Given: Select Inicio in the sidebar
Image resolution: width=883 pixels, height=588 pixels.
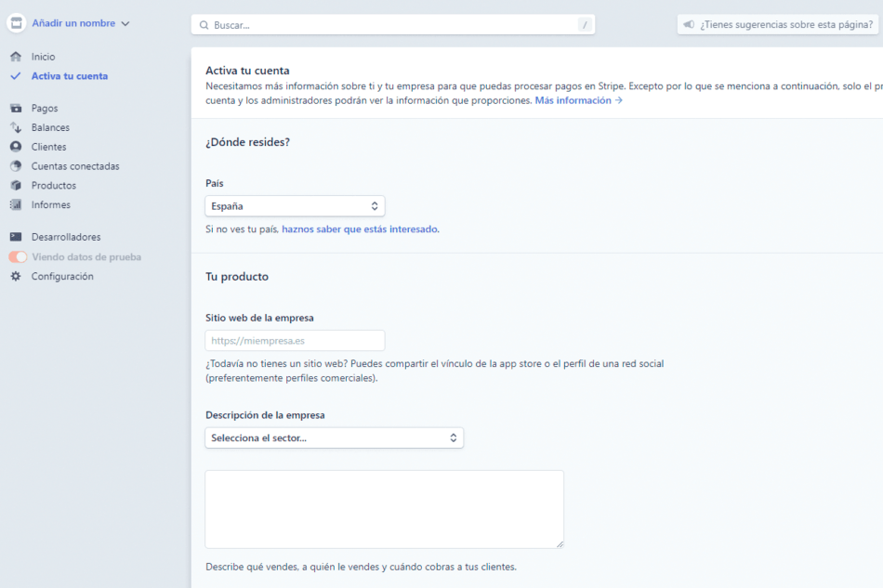Looking at the screenshot, I should pos(45,57).
